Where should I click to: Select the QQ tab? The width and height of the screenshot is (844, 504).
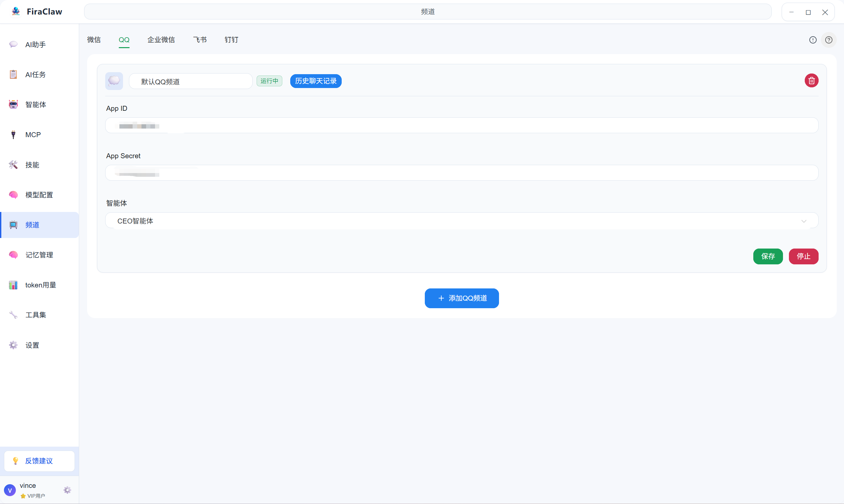point(124,40)
